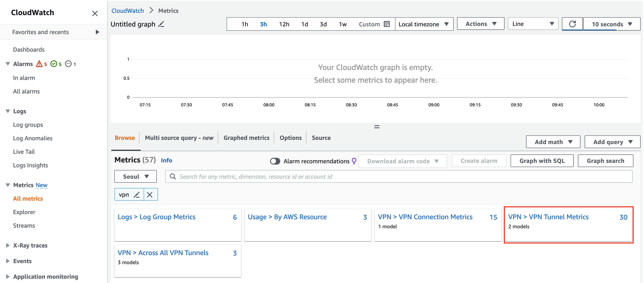Image resolution: width=644 pixels, height=283 pixels.
Task: Collapse the Logs sidebar section
Action: tap(8, 111)
